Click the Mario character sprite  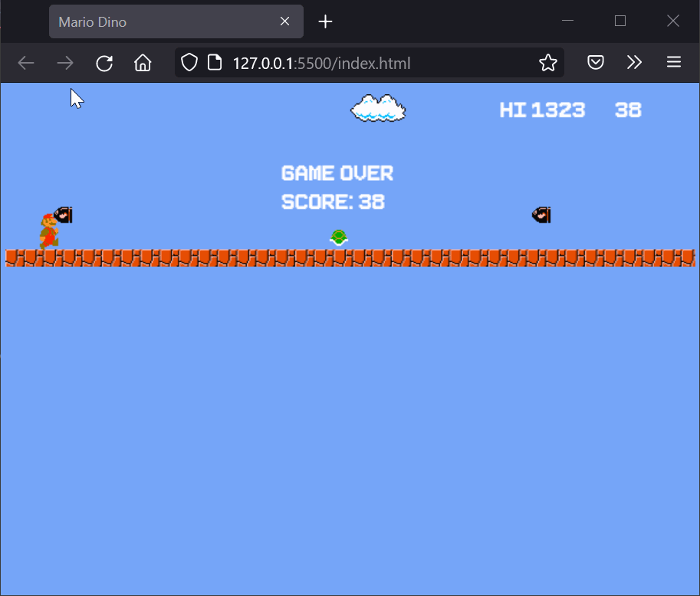pyautogui.click(x=49, y=231)
